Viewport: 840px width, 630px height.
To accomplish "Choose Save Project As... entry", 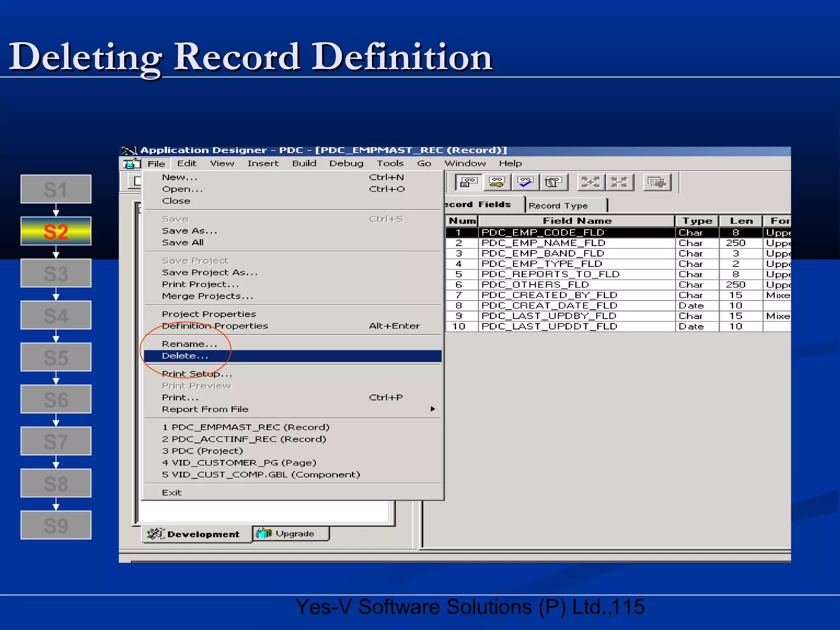I will 293,273.
